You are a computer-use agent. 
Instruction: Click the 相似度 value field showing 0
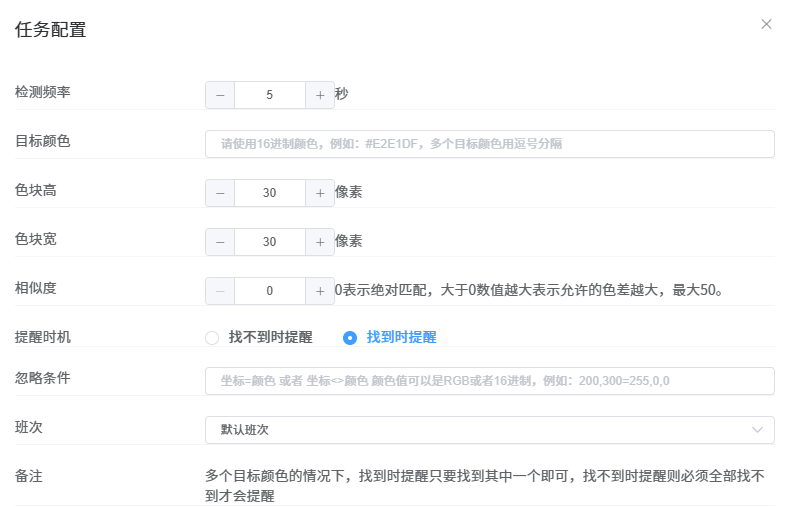pos(270,291)
